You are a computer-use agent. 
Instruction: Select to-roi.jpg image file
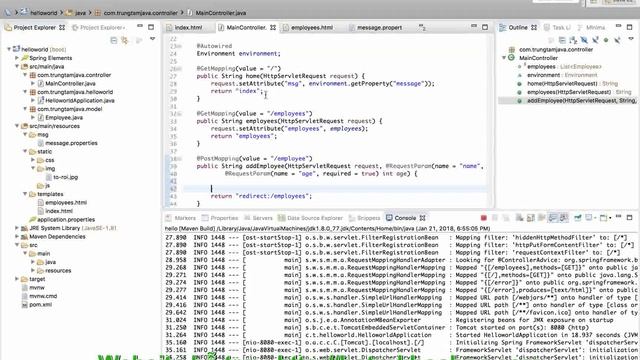[x=65, y=177]
